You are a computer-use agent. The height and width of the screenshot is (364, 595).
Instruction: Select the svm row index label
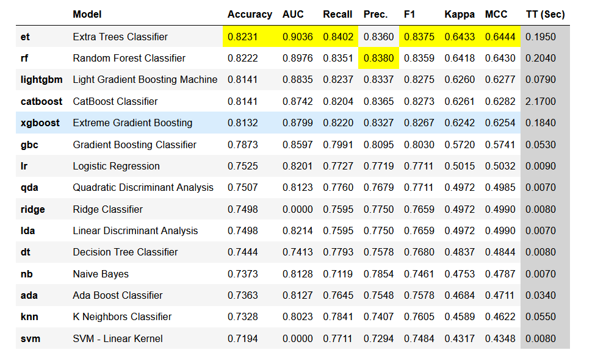click(x=31, y=338)
